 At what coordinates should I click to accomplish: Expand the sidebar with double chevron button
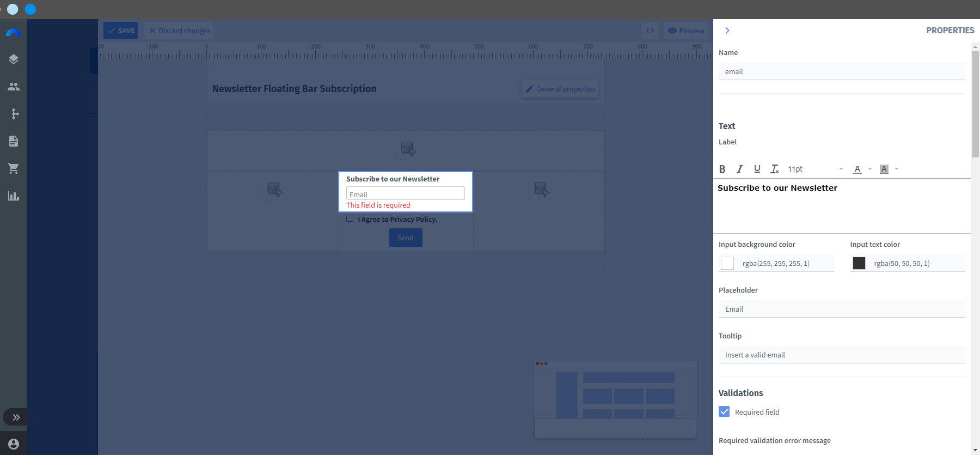tap(16, 417)
